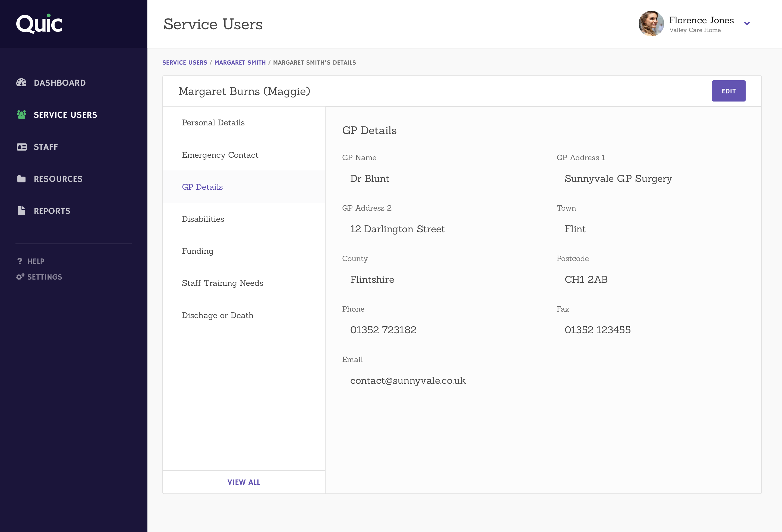Click the Settings gears icon
Screen dimensions: 782x532
pyautogui.click(x=20, y=277)
